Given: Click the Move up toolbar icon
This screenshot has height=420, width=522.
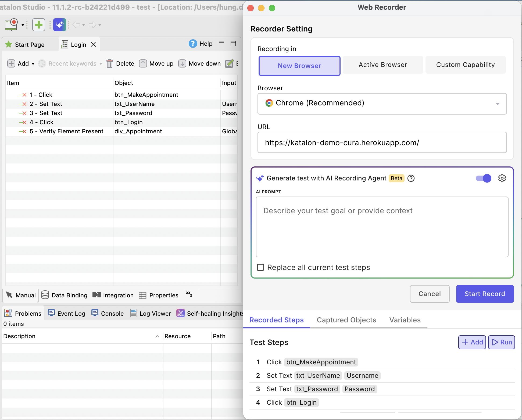Looking at the screenshot, I should pyautogui.click(x=143, y=63).
